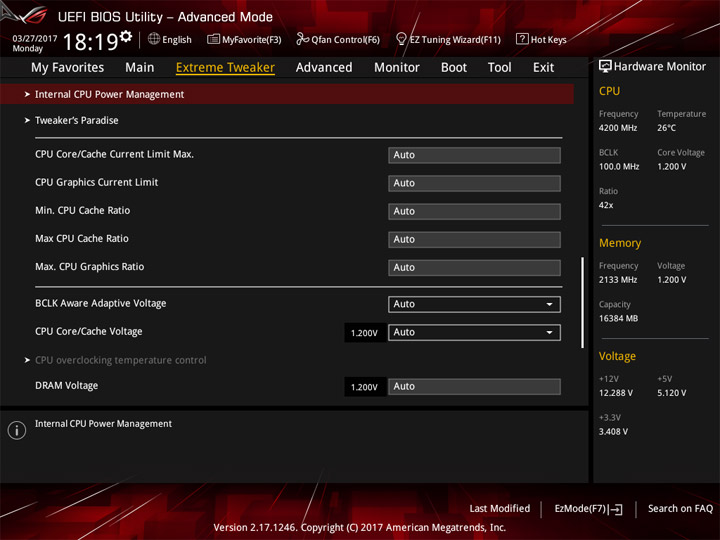Click the 18:19 clock display

pos(90,42)
